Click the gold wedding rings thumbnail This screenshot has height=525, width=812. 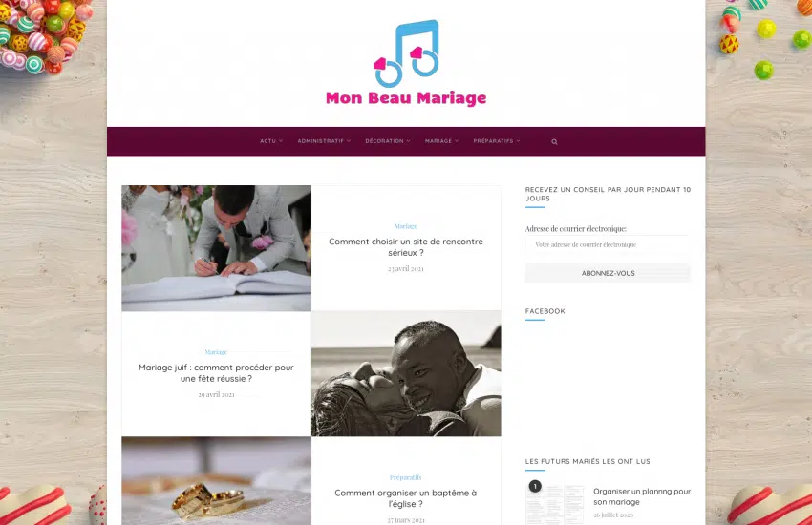click(x=217, y=481)
